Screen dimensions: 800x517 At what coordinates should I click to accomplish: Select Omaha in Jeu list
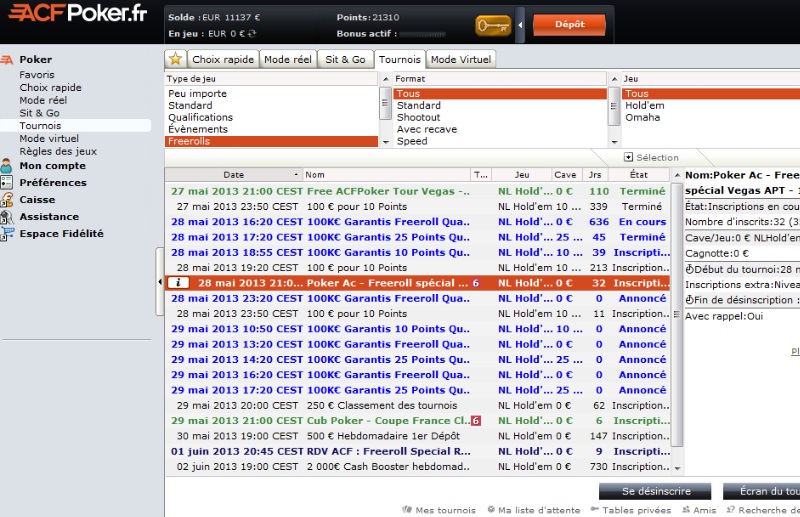[642, 117]
